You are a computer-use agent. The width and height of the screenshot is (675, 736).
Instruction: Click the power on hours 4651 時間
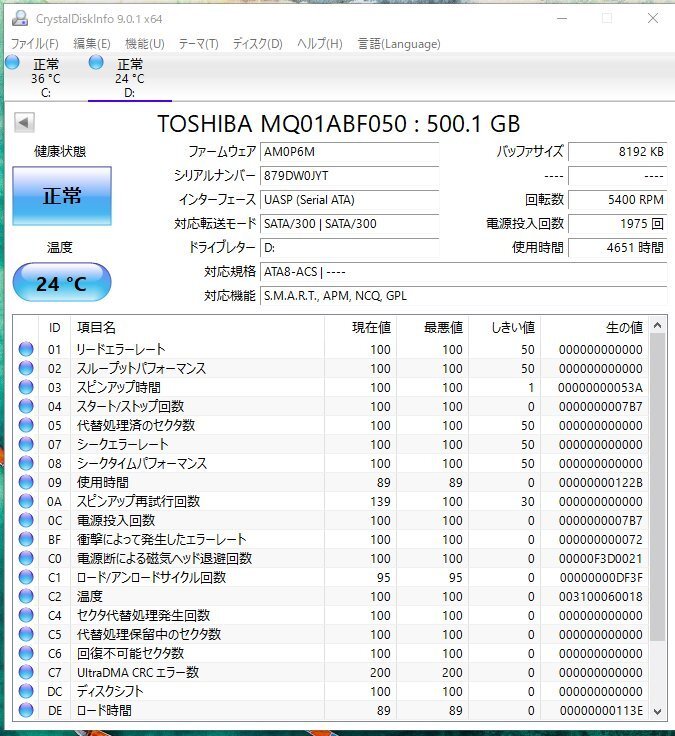[617, 247]
